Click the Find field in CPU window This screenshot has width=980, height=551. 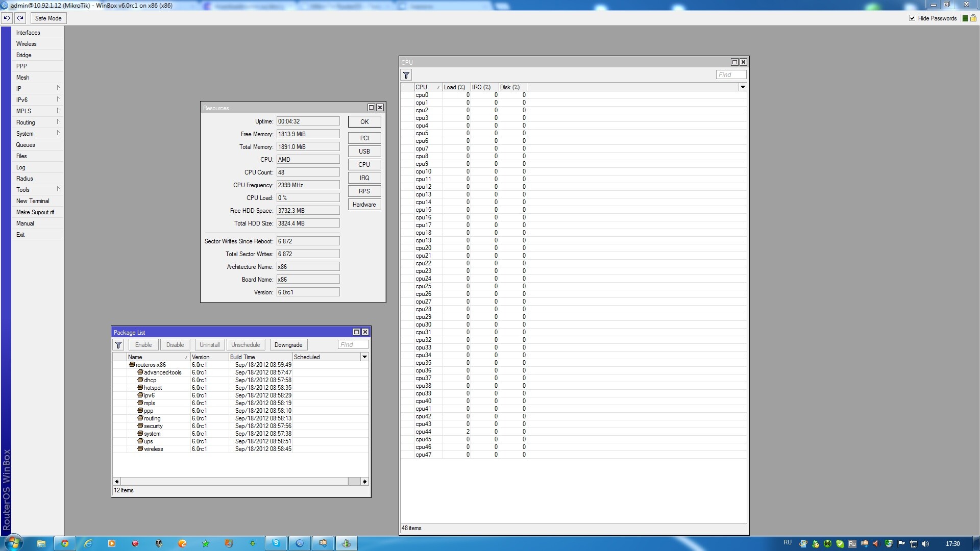730,75
